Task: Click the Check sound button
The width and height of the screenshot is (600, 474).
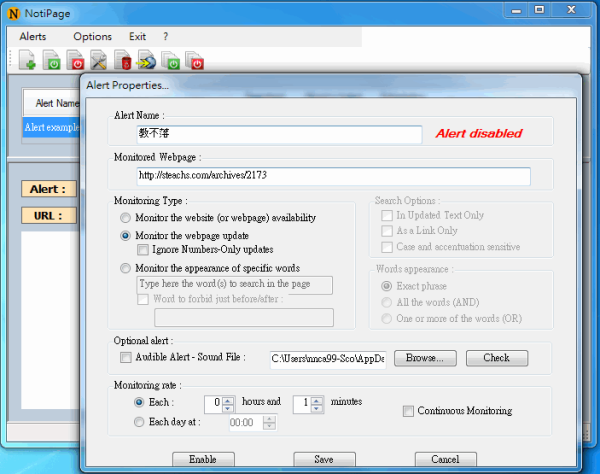Action: click(497, 358)
